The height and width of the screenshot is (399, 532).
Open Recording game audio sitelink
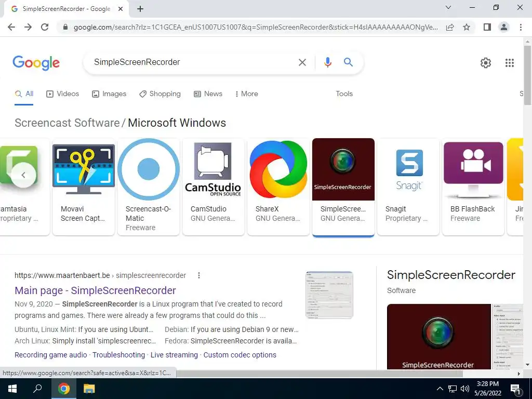coord(51,355)
